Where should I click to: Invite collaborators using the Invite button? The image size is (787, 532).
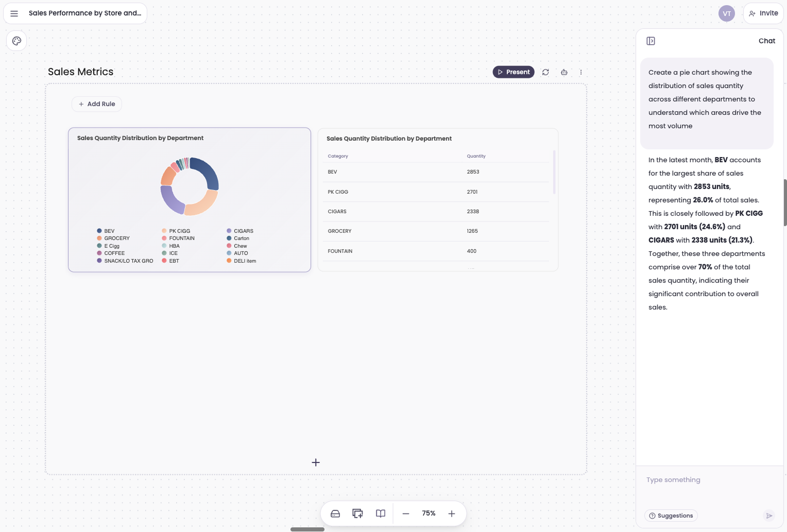(764, 13)
